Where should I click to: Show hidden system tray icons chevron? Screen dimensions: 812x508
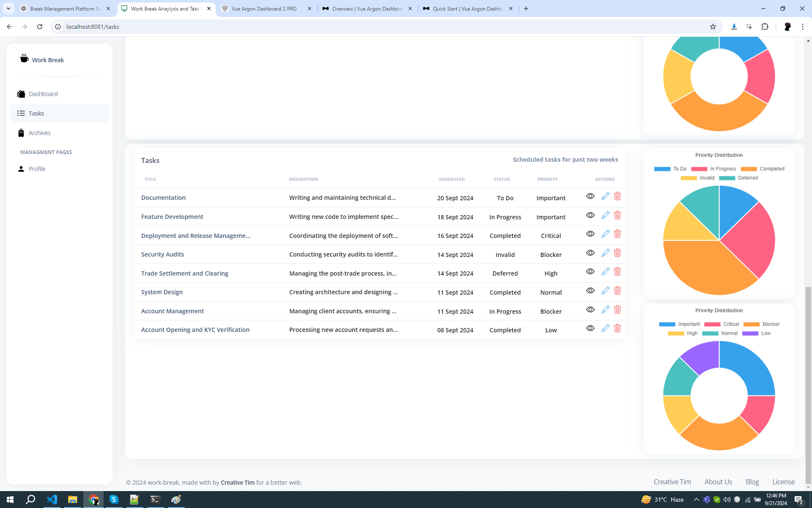[696, 500]
